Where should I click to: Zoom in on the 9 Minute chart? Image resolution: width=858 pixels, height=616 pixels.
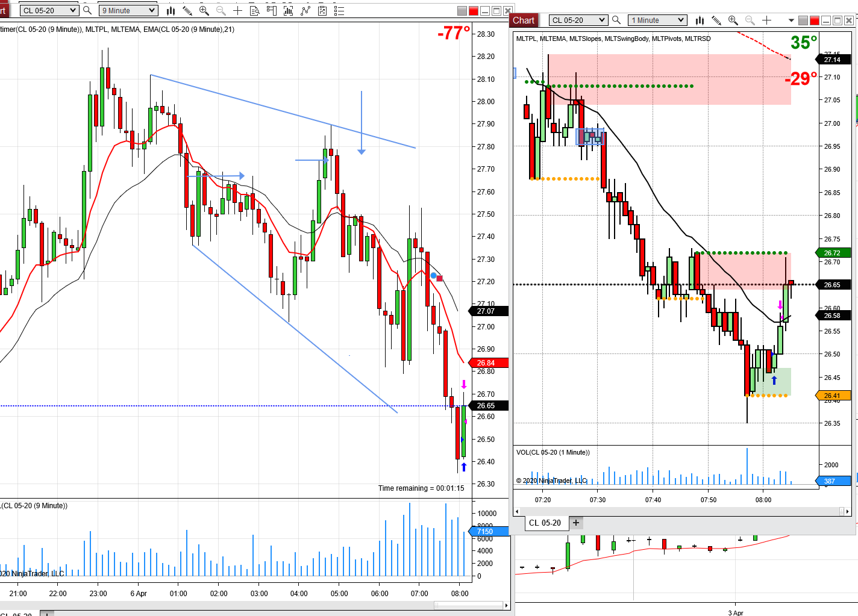click(x=204, y=10)
